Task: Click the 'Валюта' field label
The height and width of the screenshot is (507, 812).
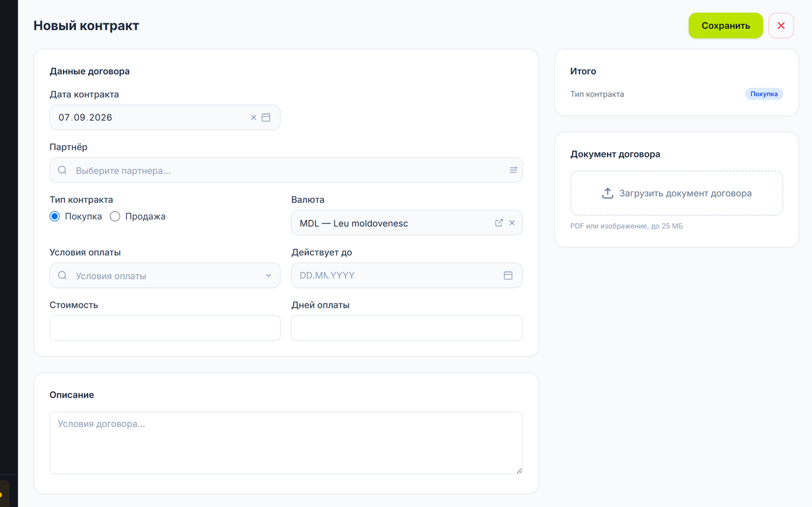Action: (307, 200)
